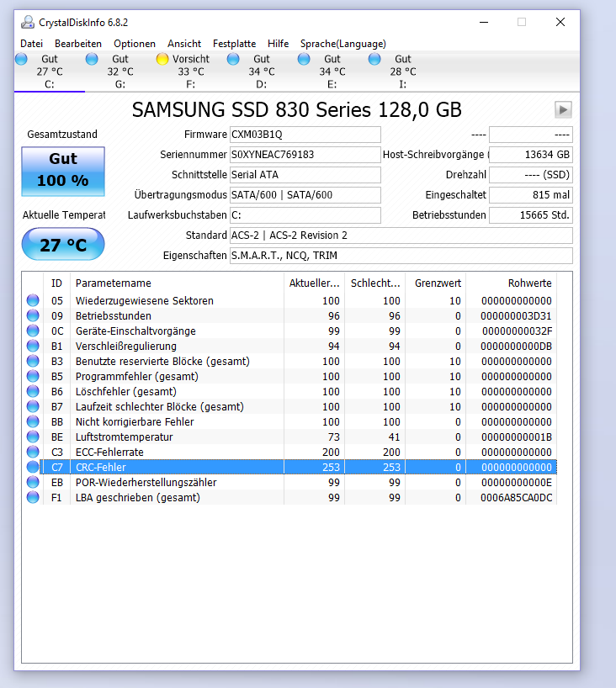Click the next disk arrow button
Viewport: 616px width, 688px height.
coord(563,109)
